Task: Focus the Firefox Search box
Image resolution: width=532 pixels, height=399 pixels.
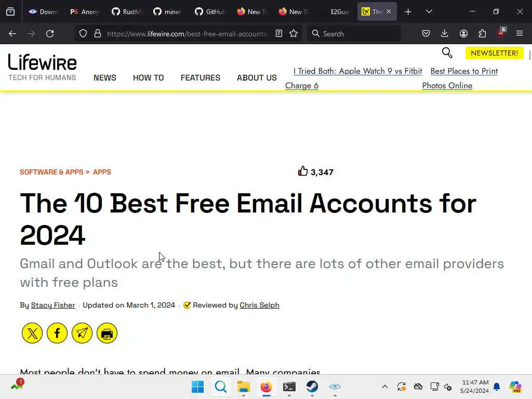Action: pos(353,34)
